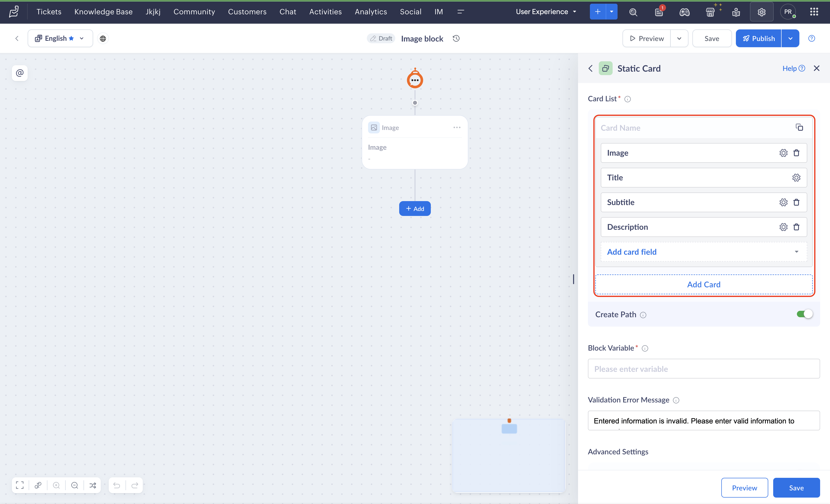Open the three-dot menu on Image block
This screenshot has height=504, width=830.
point(457,127)
